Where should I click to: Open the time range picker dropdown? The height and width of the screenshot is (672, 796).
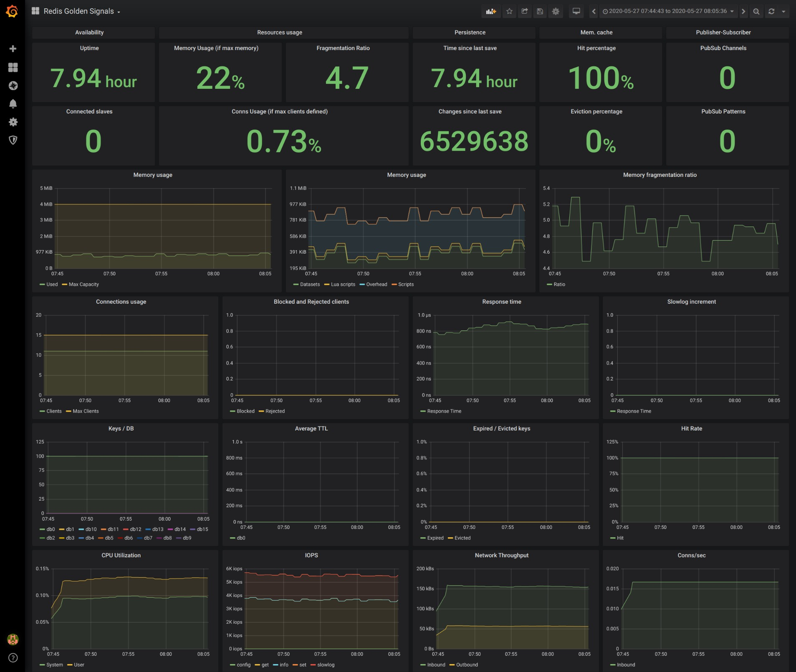pyautogui.click(x=668, y=11)
